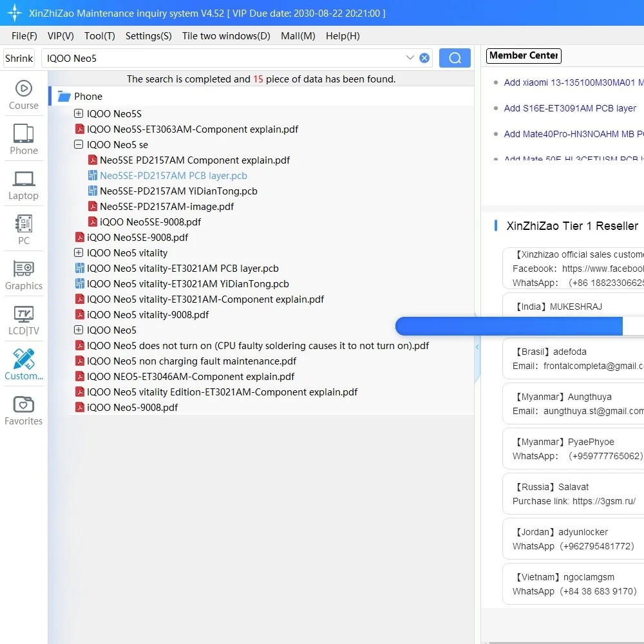Image resolution: width=644 pixels, height=644 pixels.
Task: Open the Member Center button
Action: click(524, 55)
